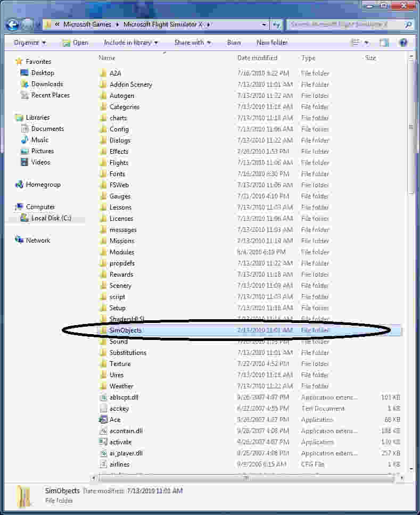
Task: Select the Autogen folder
Action: 121,96
